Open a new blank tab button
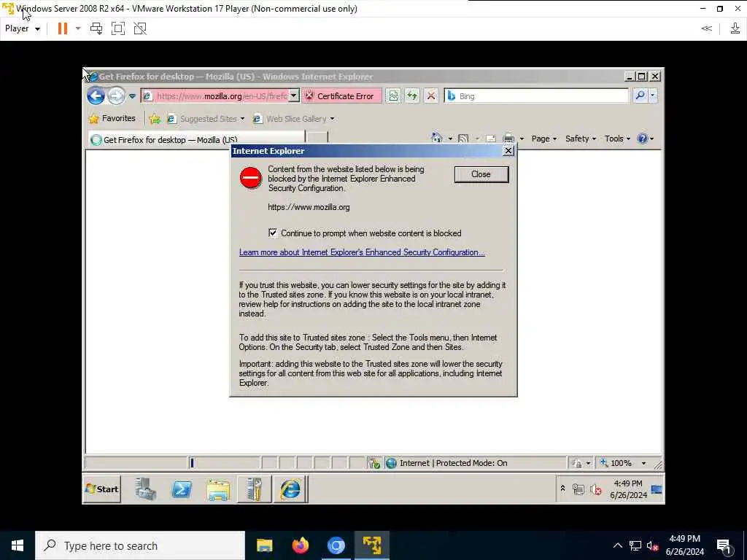Viewport: 747px width, 560px height. pos(317,139)
